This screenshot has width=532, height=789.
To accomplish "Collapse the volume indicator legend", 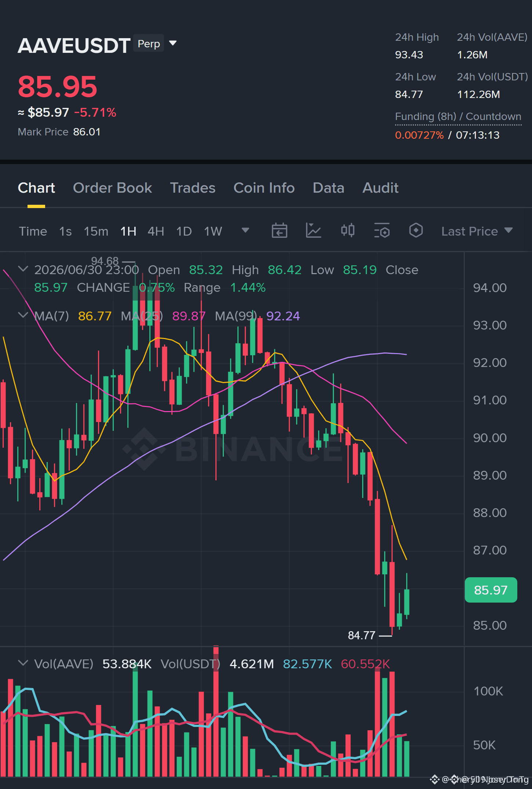I will [x=23, y=663].
